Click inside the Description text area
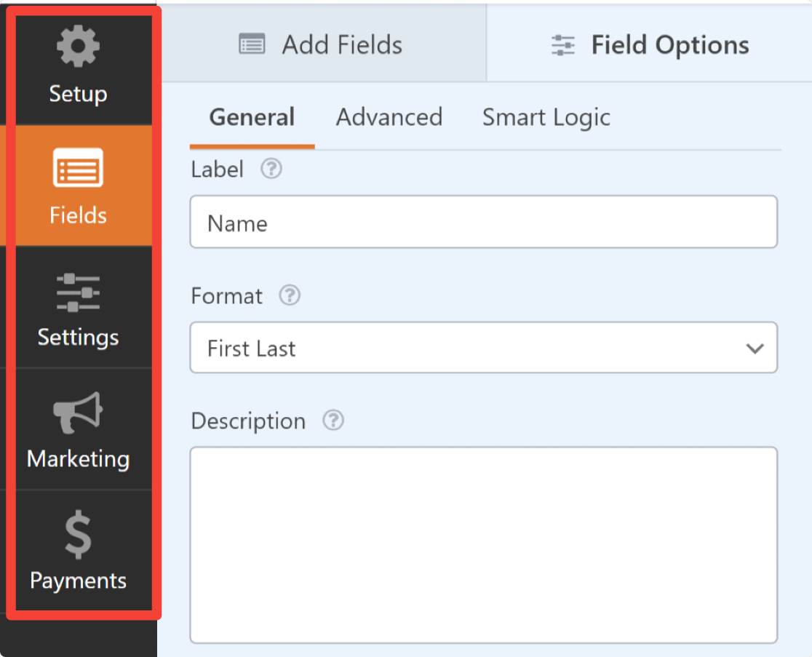812x657 pixels. coord(484,545)
